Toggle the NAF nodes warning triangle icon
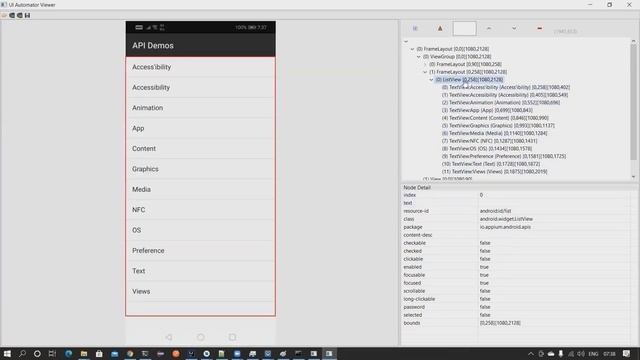This screenshot has height=360, width=640. coord(440,29)
